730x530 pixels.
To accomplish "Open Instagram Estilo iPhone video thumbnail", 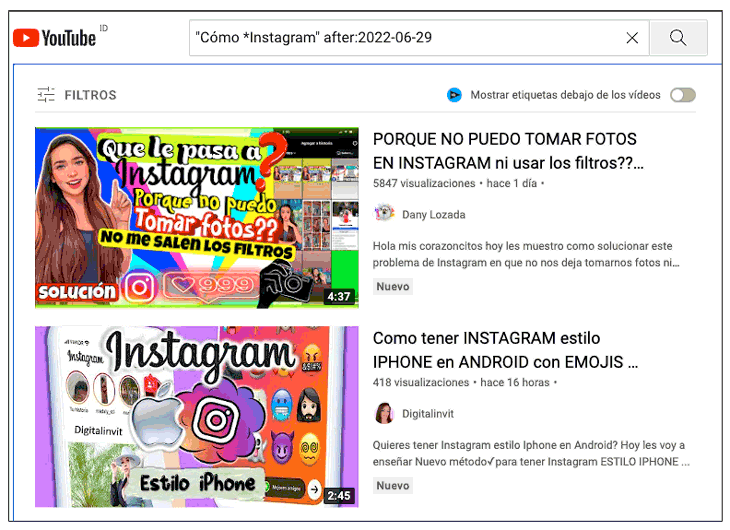I will (196, 416).
